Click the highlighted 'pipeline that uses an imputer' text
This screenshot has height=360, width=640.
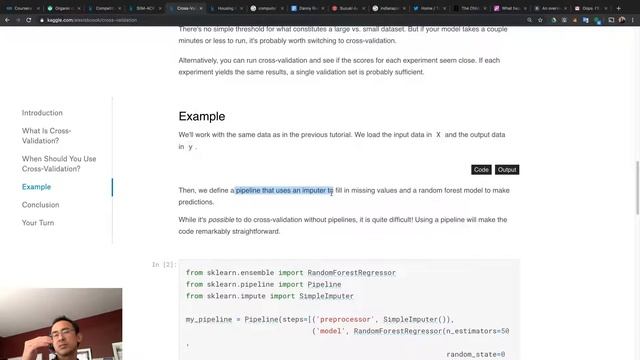pos(284,191)
